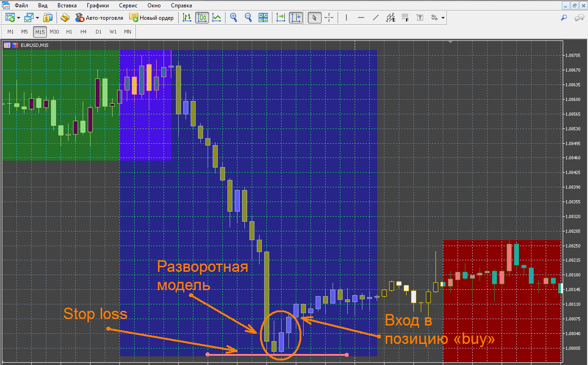Draw a trendline with the diagonal line tool
This screenshot has width=588, height=365.
(x=376, y=18)
